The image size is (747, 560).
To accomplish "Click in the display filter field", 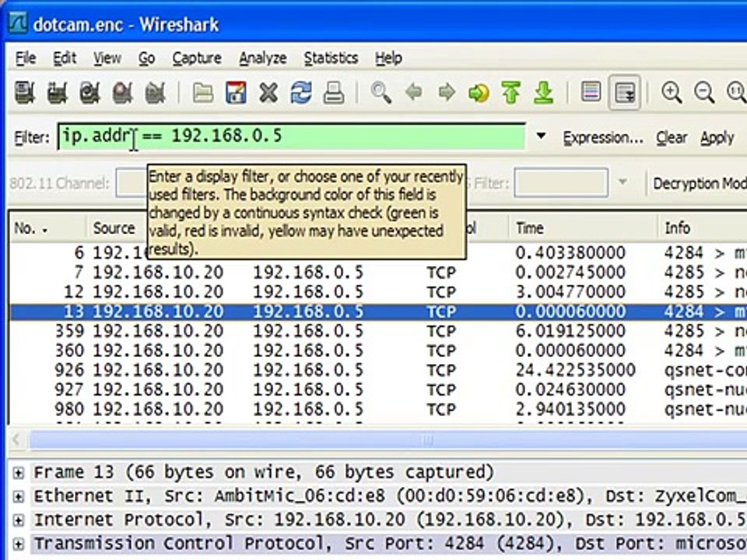I will (292, 137).
